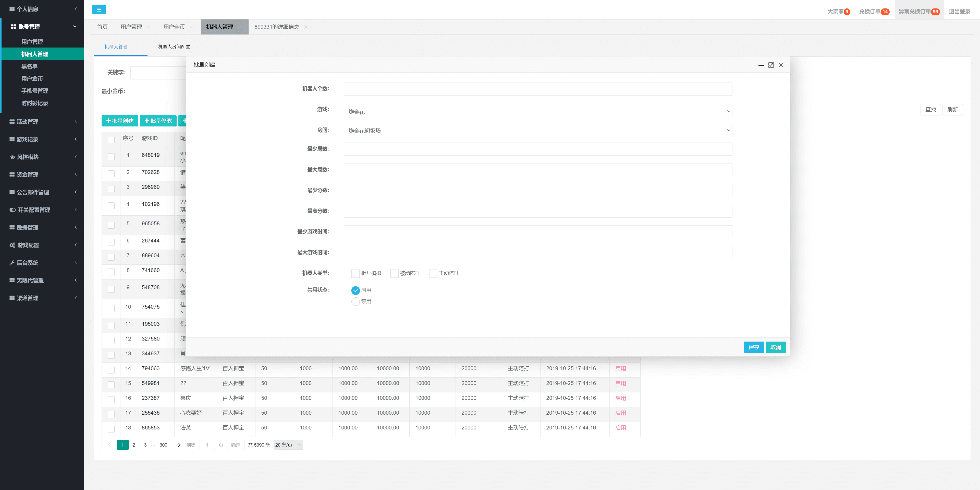Image resolution: width=980 pixels, height=490 pixels.
Task: Switch to the 机器人房间配置 tab
Action: pos(174,46)
